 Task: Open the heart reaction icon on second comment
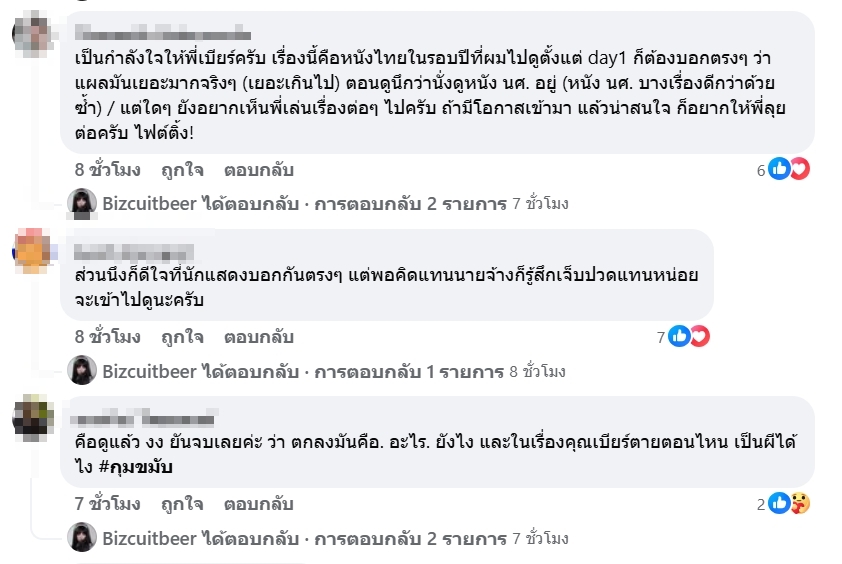[700, 336]
